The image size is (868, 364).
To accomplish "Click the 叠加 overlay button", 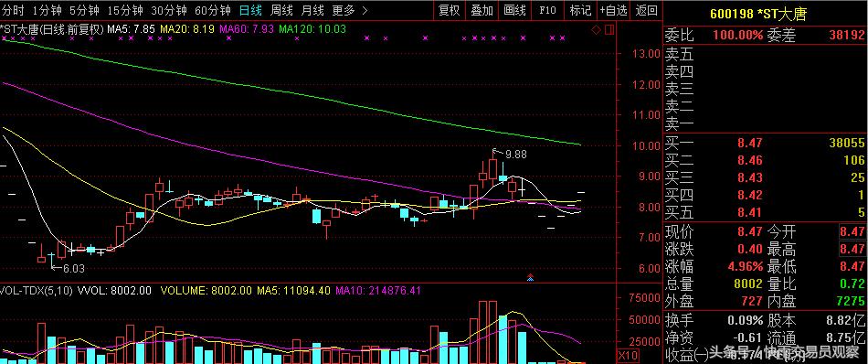I will (x=482, y=10).
